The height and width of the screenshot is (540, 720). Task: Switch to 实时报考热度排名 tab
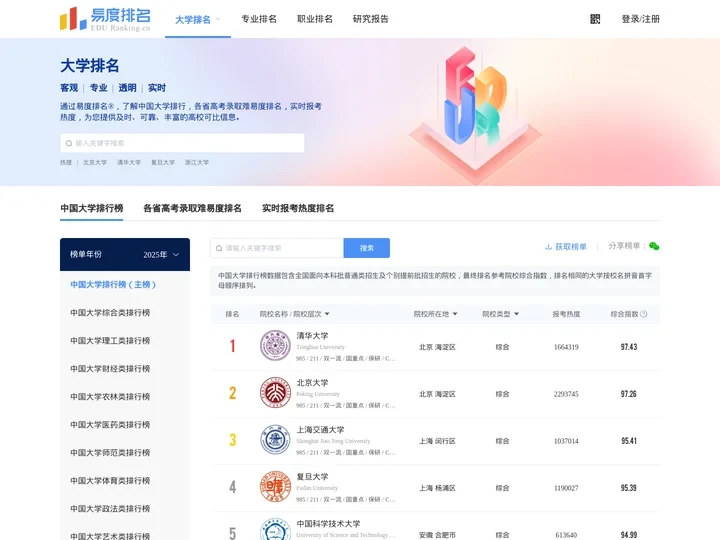point(298,208)
